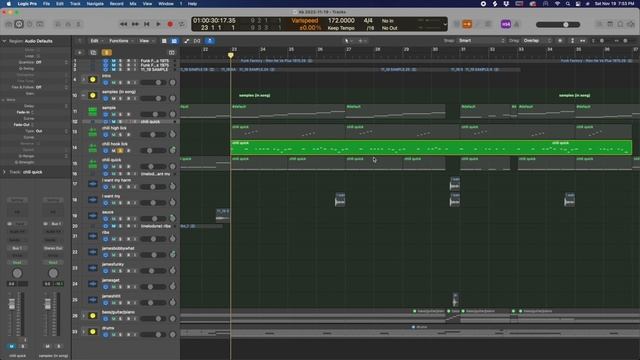
Task: Toggle power button on I want my harm track
Action: point(106,187)
